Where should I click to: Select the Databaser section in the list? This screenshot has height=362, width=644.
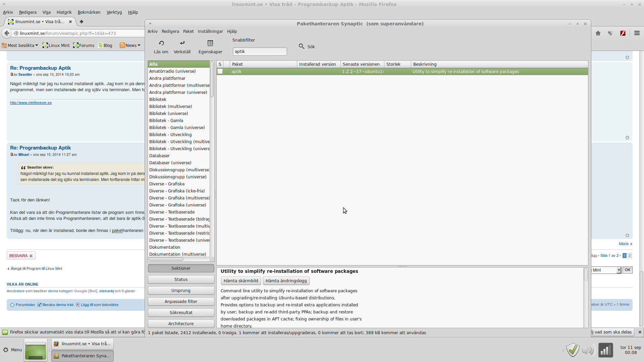[179, 156]
